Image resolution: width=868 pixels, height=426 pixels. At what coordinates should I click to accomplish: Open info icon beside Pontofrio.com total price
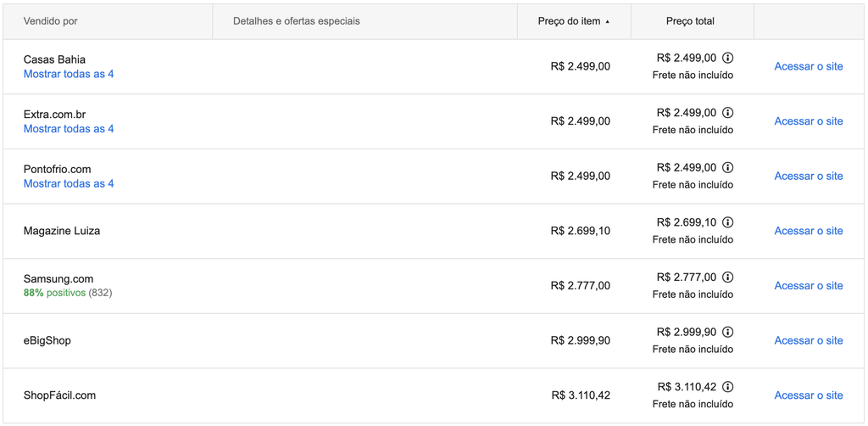728,167
